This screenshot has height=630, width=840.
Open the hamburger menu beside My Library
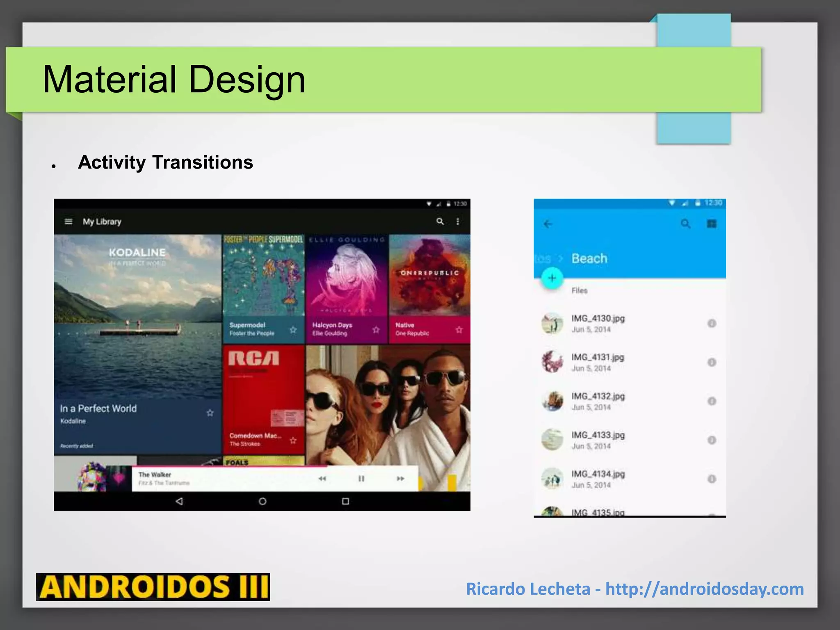pyautogui.click(x=68, y=221)
